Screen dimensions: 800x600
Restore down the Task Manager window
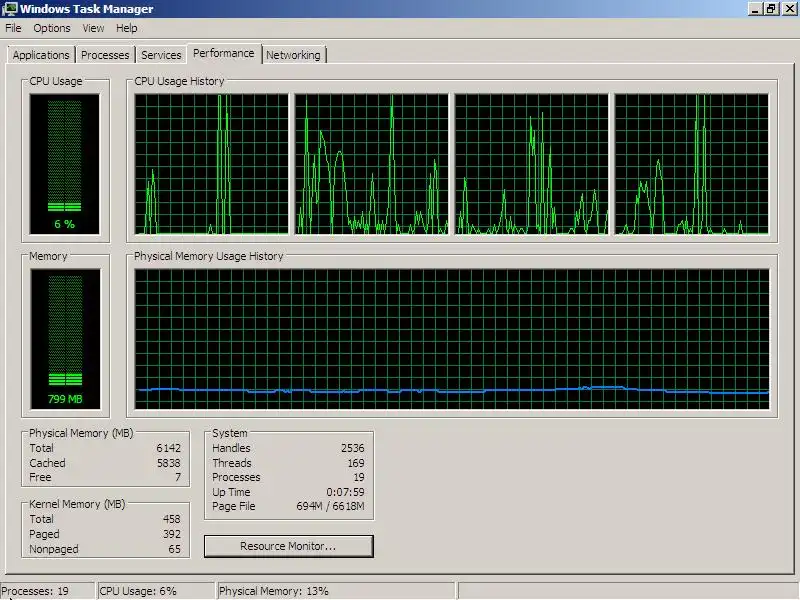771,9
